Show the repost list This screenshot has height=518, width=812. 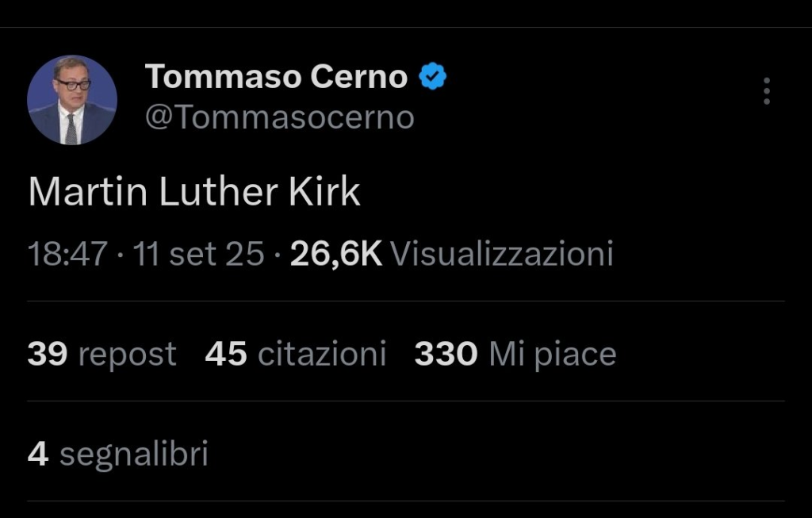coord(127,355)
